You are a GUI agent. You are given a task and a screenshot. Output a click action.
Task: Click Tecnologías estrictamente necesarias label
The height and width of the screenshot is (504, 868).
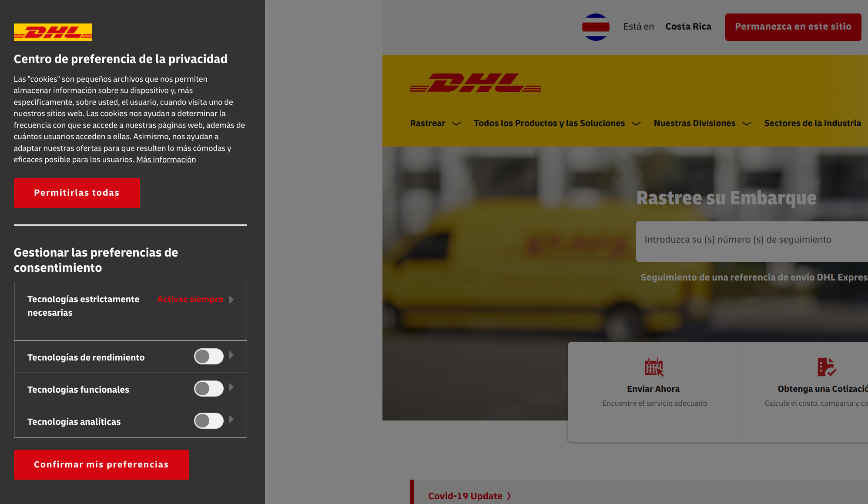coord(84,306)
